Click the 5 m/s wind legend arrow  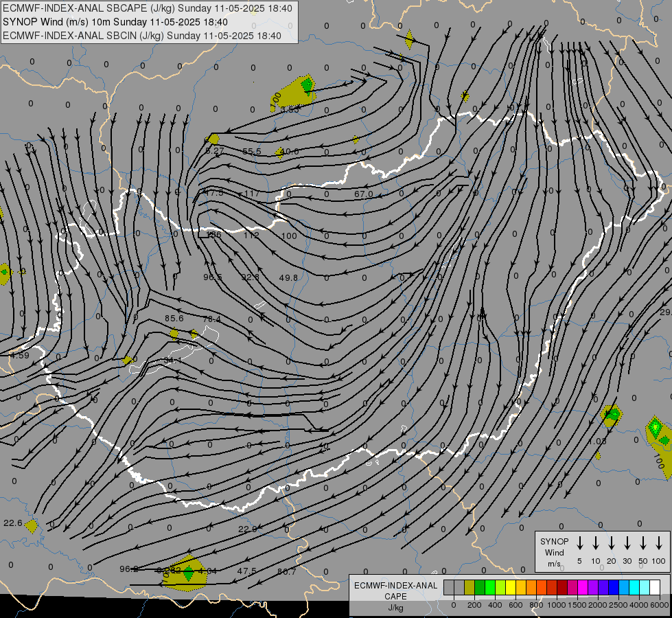click(x=579, y=543)
